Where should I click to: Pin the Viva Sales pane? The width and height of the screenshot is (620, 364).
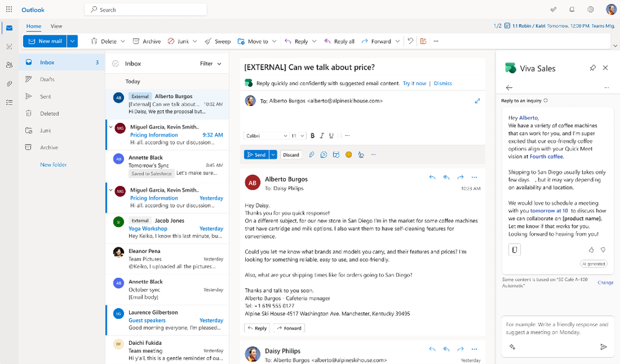pos(592,68)
